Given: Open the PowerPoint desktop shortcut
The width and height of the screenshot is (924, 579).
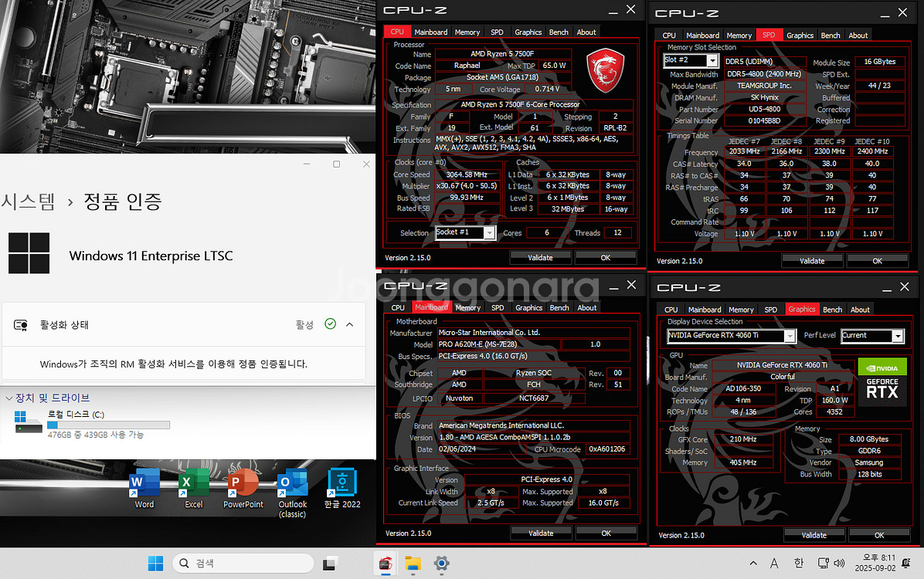Looking at the screenshot, I should tap(243, 488).
